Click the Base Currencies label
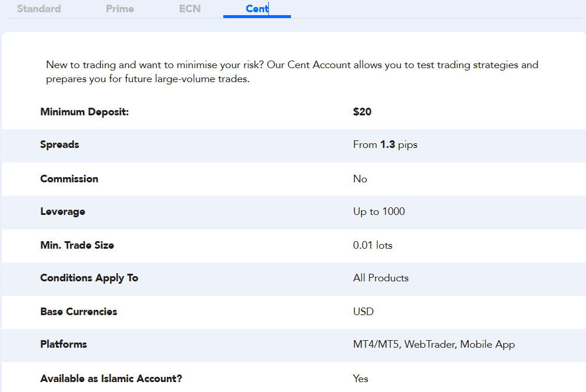 (x=79, y=312)
